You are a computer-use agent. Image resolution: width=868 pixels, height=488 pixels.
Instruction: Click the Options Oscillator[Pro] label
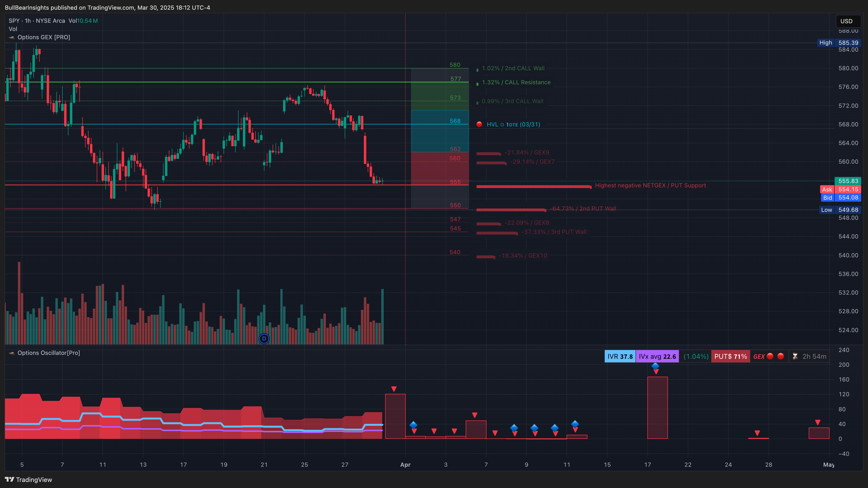pos(49,353)
